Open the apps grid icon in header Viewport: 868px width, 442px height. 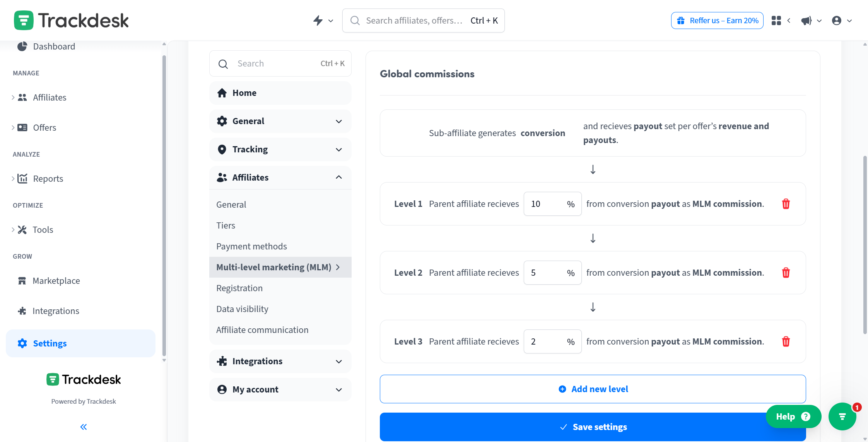pyautogui.click(x=776, y=20)
